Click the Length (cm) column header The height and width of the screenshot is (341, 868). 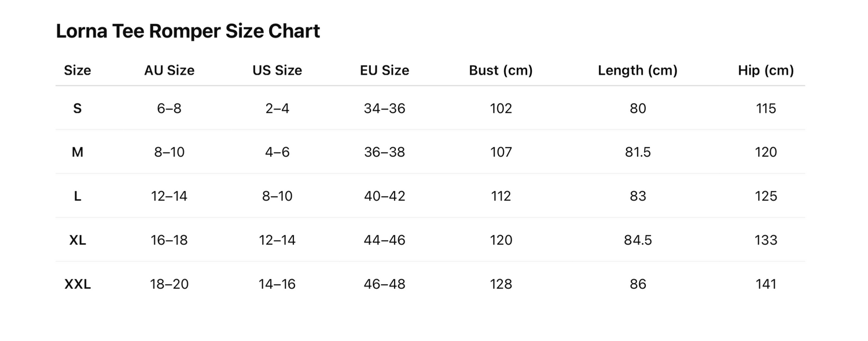pyautogui.click(x=638, y=71)
